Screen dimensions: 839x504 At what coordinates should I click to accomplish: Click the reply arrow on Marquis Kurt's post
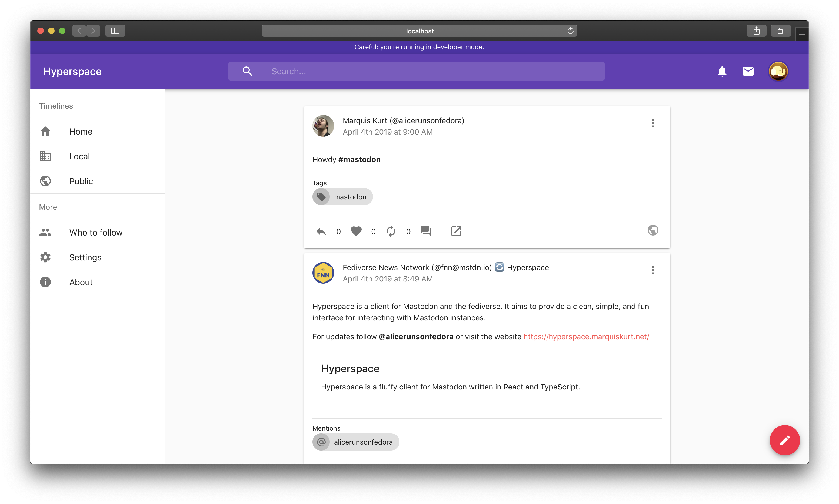(321, 231)
